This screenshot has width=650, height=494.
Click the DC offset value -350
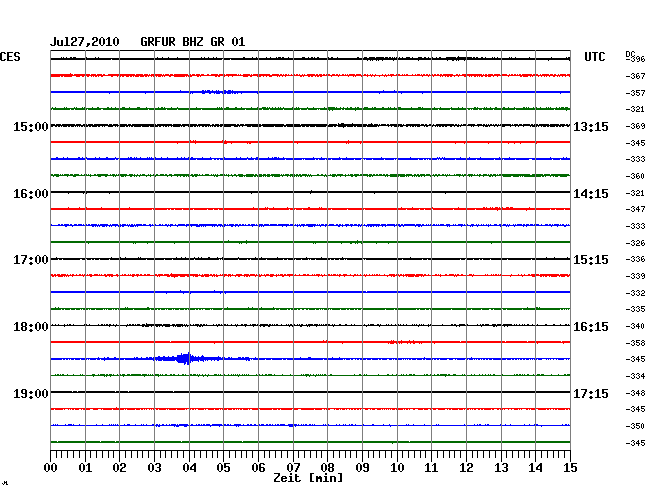(x=635, y=426)
